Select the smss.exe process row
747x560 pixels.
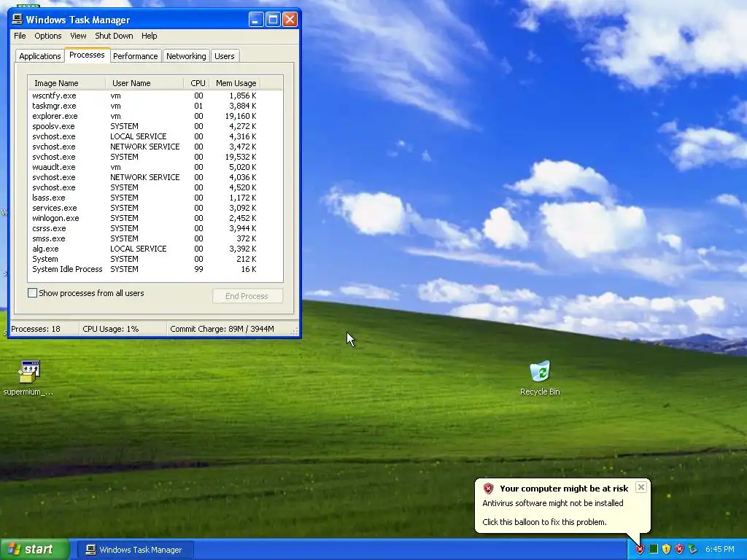pos(155,238)
